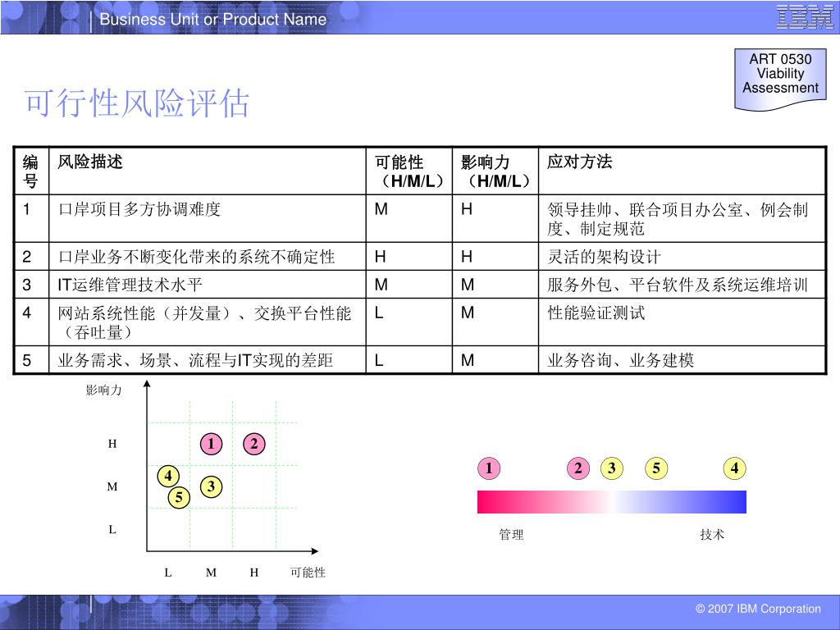Click H label on horizontal axis
This screenshot has width=840, height=630.
click(254, 573)
